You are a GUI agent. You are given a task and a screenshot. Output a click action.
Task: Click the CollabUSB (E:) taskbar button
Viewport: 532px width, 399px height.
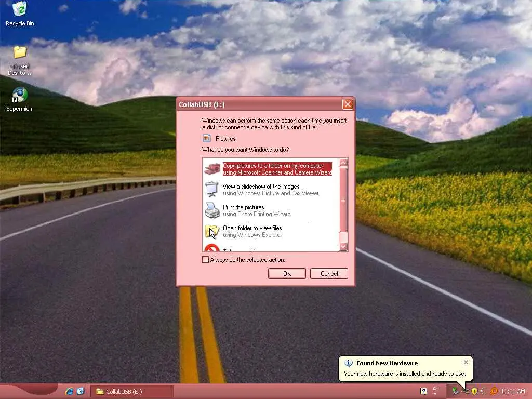coord(132,392)
